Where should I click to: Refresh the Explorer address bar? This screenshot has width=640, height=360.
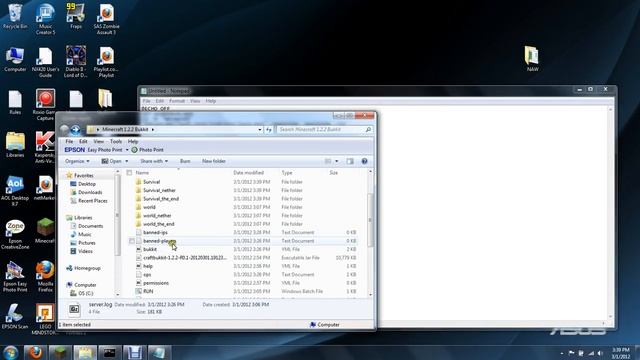pyautogui.click(x=269, y=129)
